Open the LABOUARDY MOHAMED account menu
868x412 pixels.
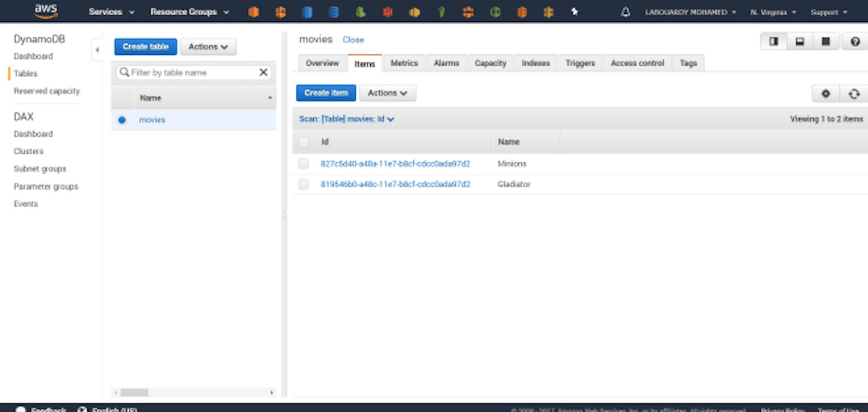[x=690, y=12]
